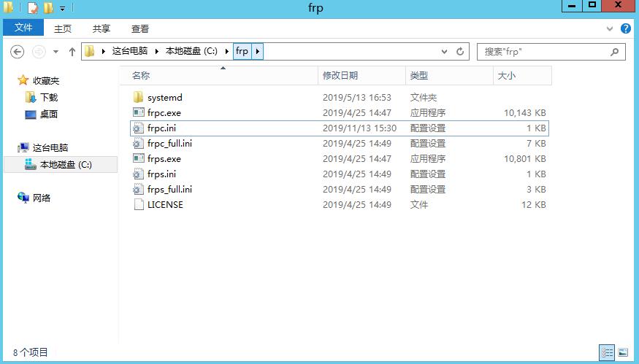The width and height of the screenshot is (639, 364).
Task: Click the 2019/5/13 16:53 date cell
Action: 357,98
